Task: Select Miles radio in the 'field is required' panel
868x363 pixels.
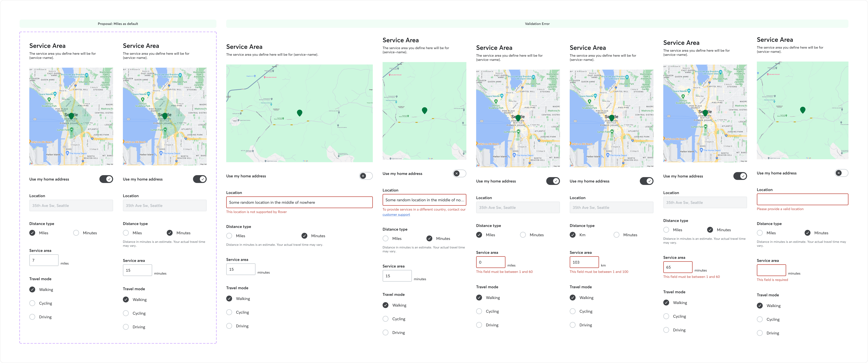Action: (760, 233)
